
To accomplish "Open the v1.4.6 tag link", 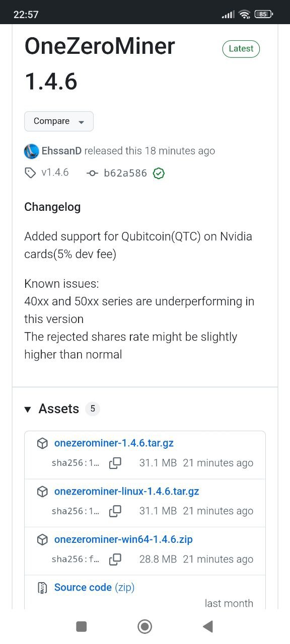I will (55, 173).
